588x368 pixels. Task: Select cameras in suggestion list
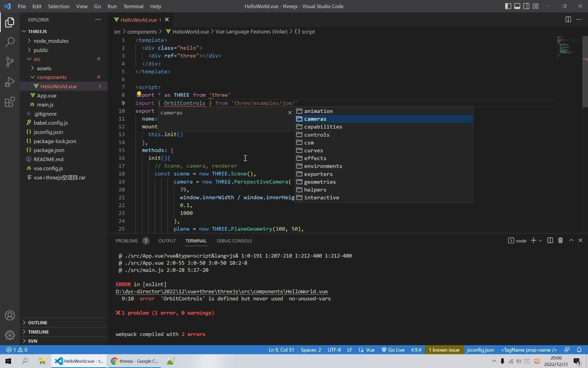pos(384,119)
